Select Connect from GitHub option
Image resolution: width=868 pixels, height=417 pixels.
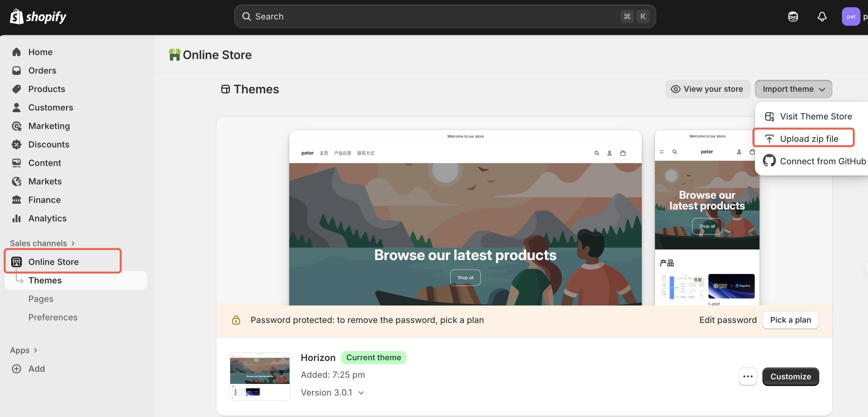coord(822,161)
